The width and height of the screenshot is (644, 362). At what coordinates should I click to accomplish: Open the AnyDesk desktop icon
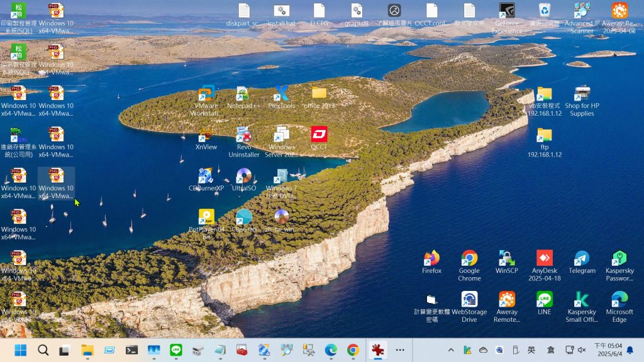coord(544,259)
